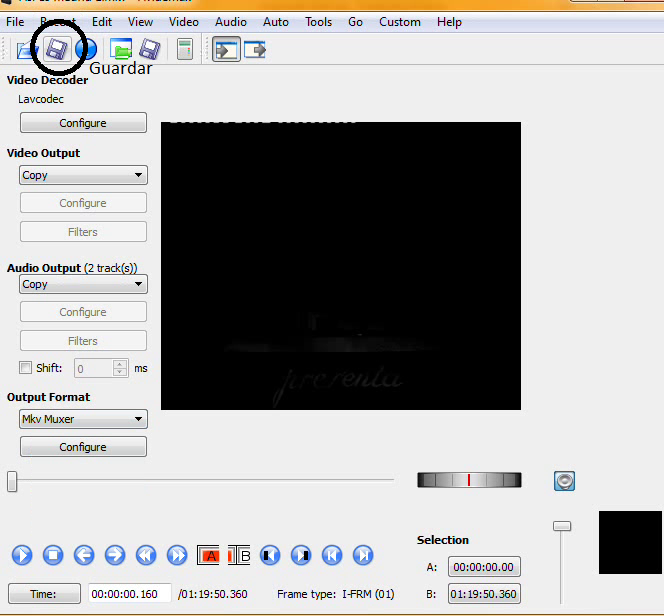Open the Output Format Mkv Muxer dropdown
The image size is (664, 616).
coord(83,419)
